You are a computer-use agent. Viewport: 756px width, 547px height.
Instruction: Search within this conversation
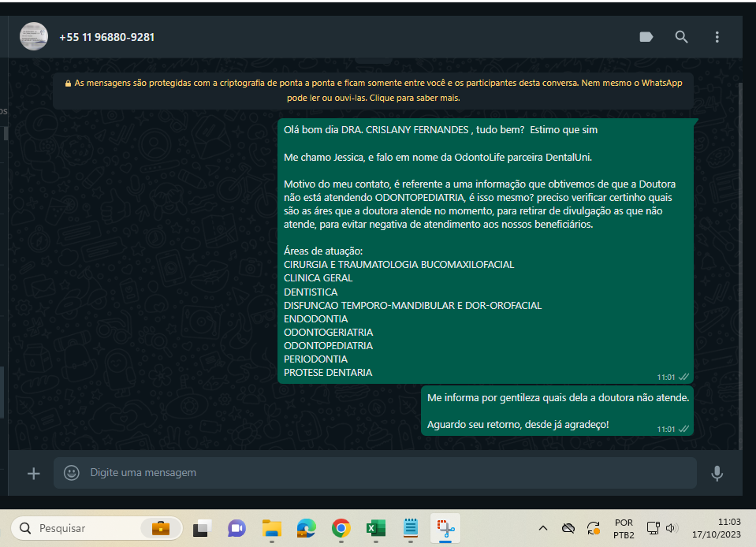[x=681, y=36]
